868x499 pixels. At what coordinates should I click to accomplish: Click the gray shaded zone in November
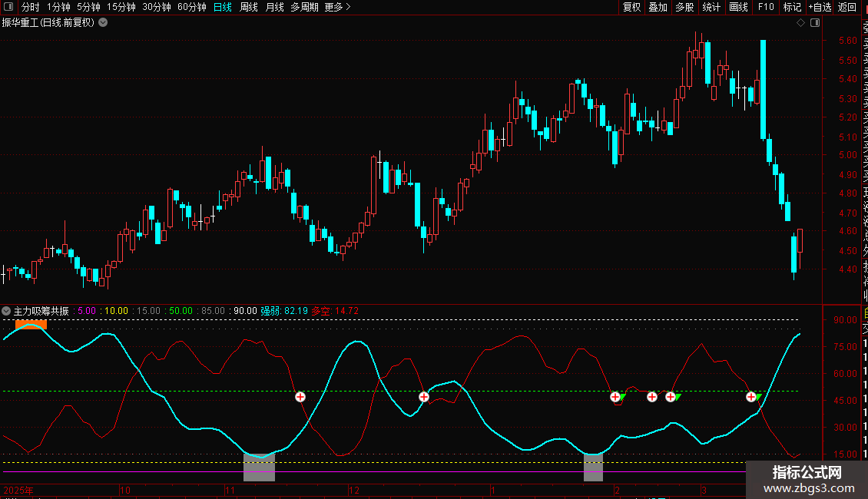click(259, 467)
